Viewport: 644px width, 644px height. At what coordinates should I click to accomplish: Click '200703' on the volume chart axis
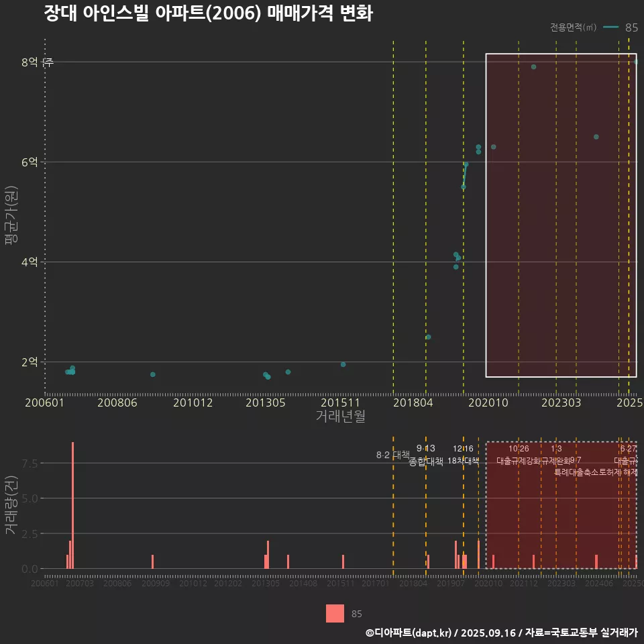80,583
